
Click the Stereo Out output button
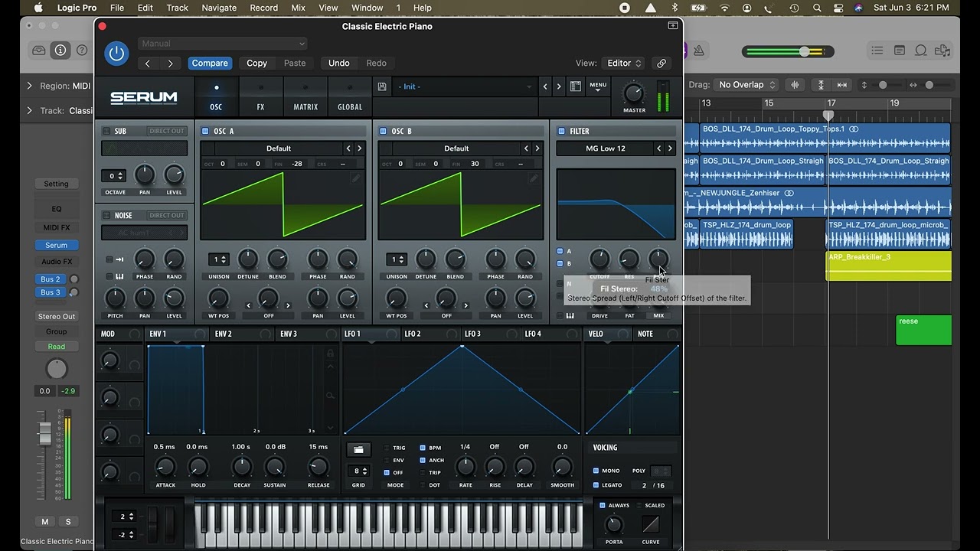click(x=57, y=317)
